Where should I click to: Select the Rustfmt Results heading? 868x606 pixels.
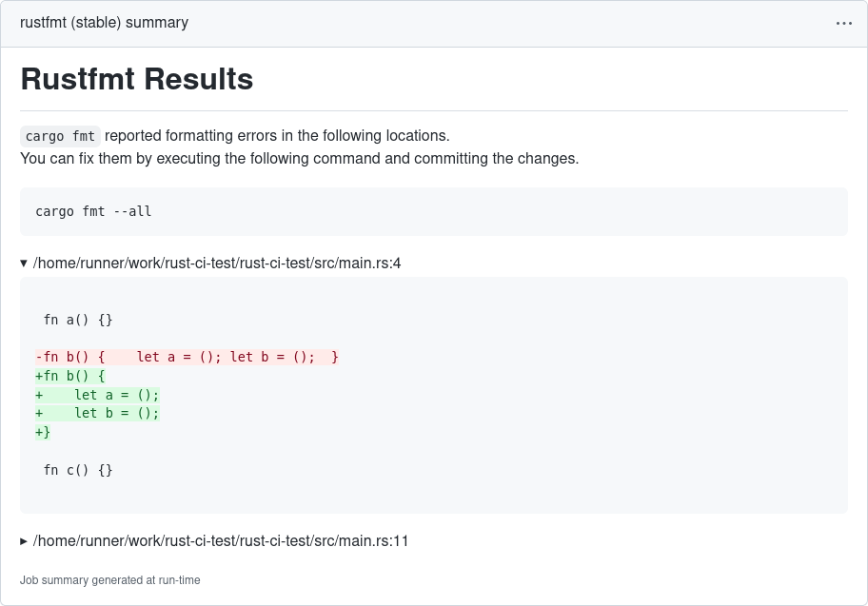[x=136, y=79]
